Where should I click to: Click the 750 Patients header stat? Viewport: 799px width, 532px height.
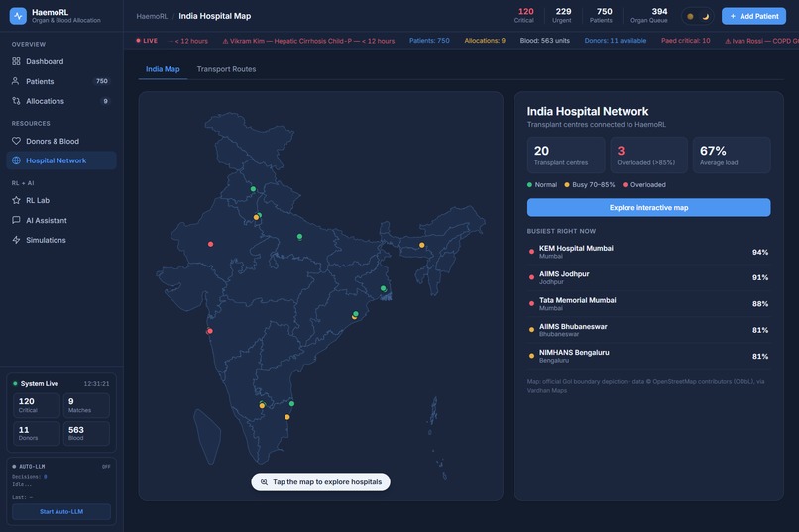click(x=602, y=15)
